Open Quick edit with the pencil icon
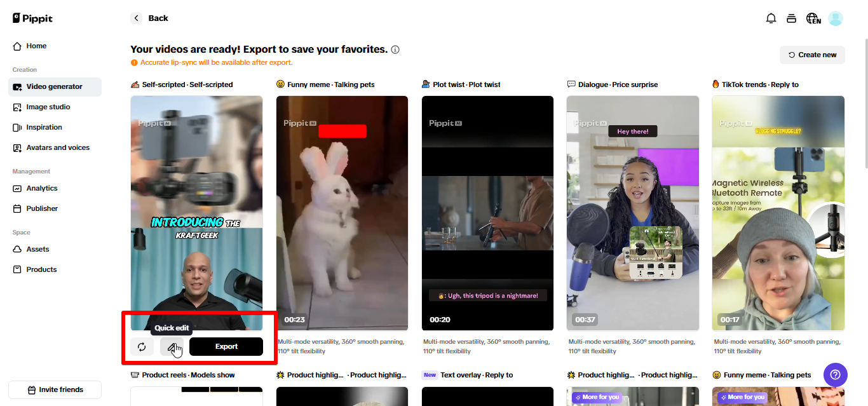868x406 pixels. click(172, 346)
